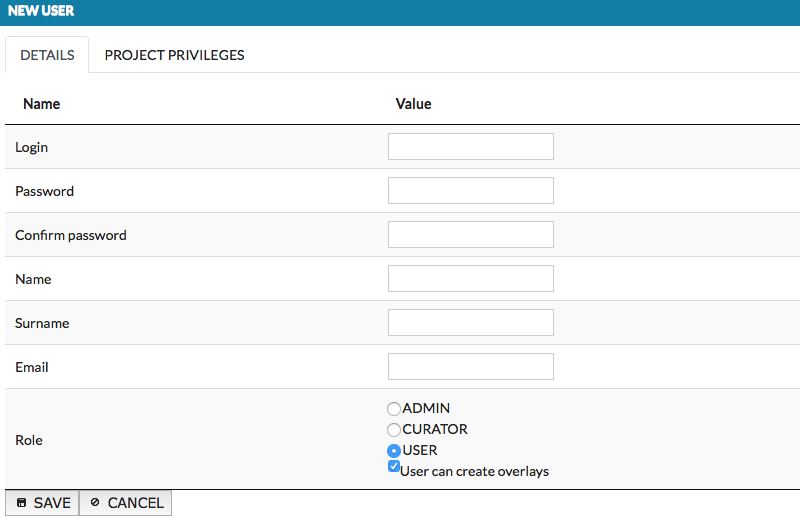Click the 'Value' column header
The height and width of the screenshot is (522, 800).
click(x=413, y=104)
